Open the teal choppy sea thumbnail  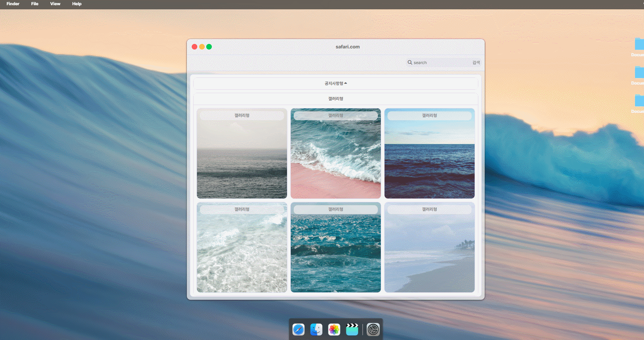(336, 247)
